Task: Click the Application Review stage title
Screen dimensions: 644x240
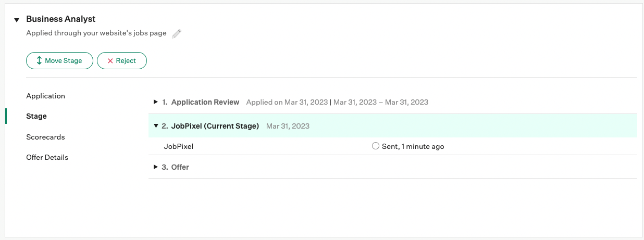Action: pyautogui.click(x=205, y=102)
